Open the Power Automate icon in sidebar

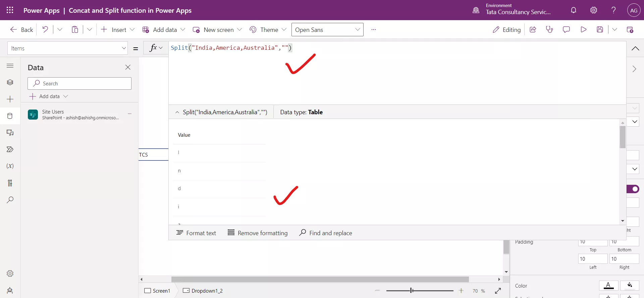10,150
